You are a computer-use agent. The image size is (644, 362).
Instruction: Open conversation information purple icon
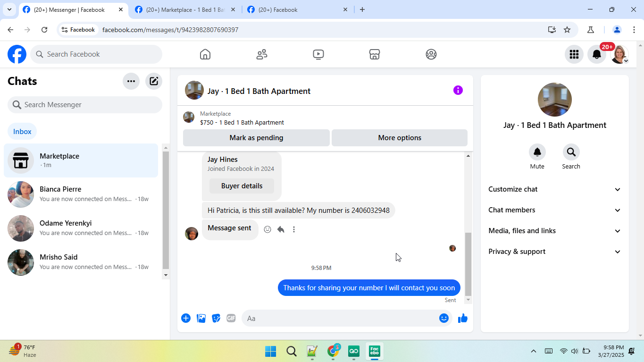tap(458, 90)
